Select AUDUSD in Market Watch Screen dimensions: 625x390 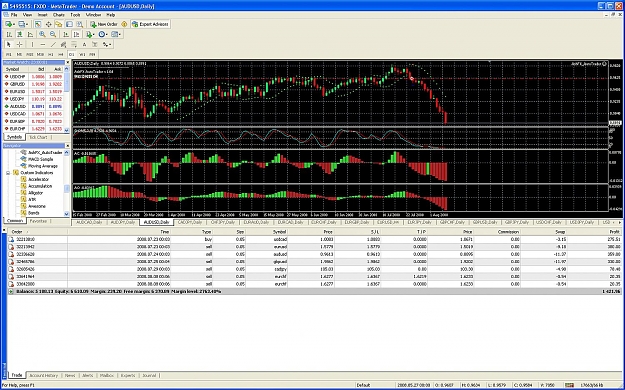click(x=33, y=106)
